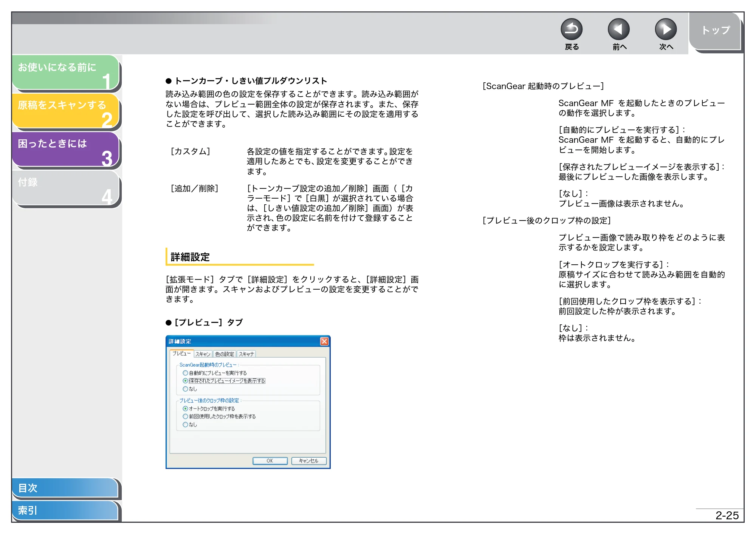Screen dimensions: 756x534
Task: Open chapter 2 原稿をスキャンする
Action: (x=66, y=111)
